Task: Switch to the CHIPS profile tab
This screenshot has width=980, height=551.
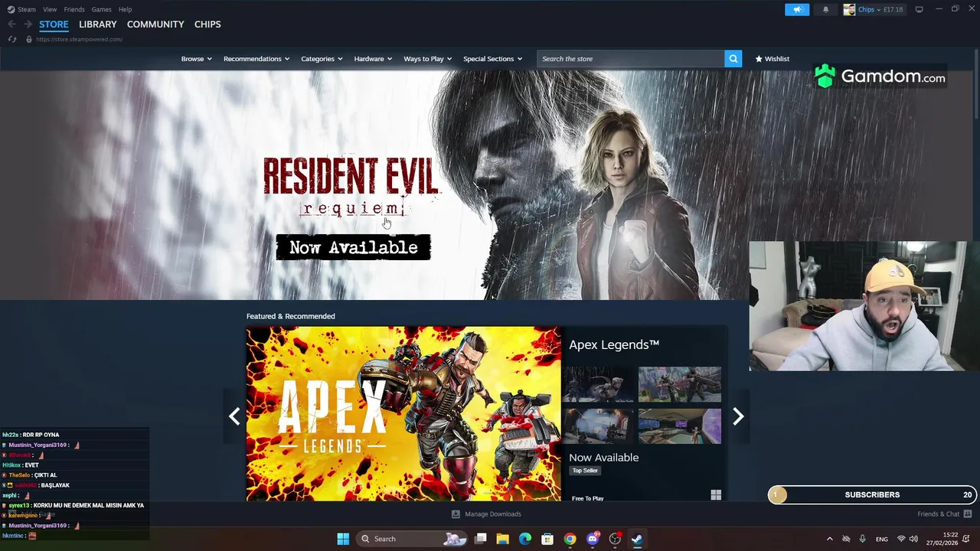Action: pyautogui.click(x=207, y=24)
